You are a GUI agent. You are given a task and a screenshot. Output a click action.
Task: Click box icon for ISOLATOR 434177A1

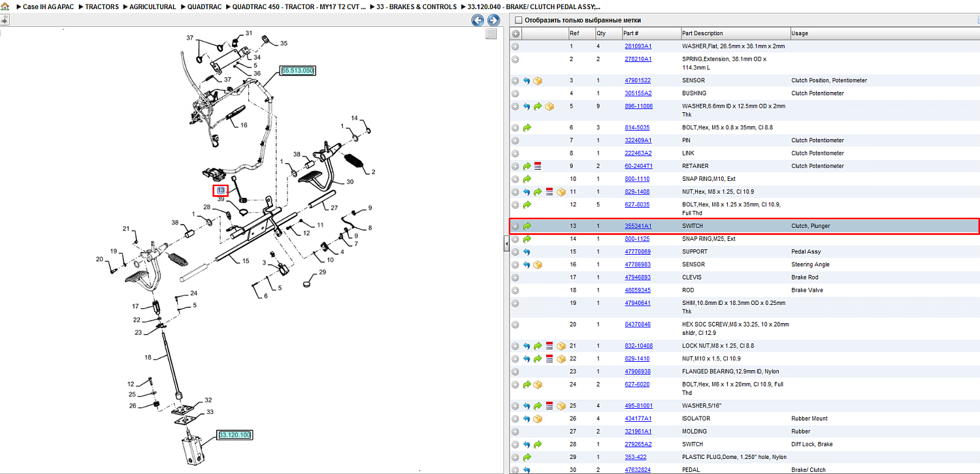pos(538,419)
